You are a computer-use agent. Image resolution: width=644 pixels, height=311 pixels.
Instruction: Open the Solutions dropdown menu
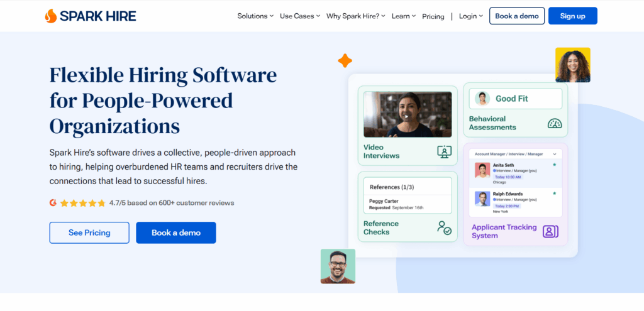[x=255, y=16]
